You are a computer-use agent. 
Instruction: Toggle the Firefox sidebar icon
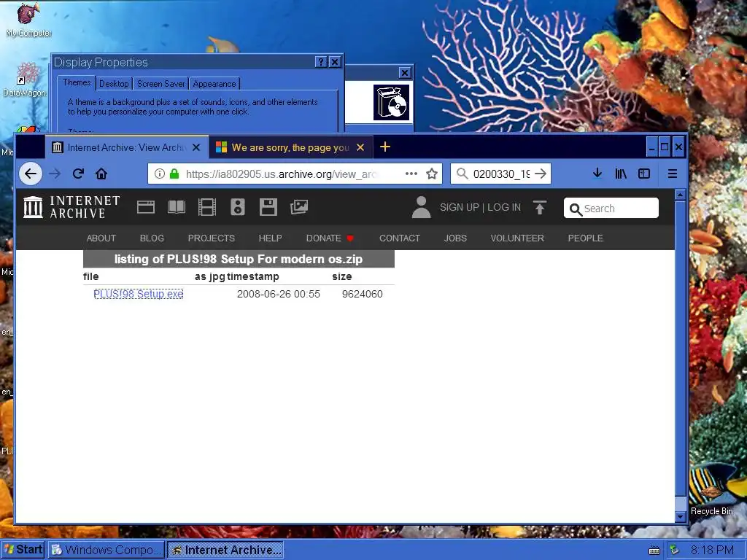[x=644, y=174]
